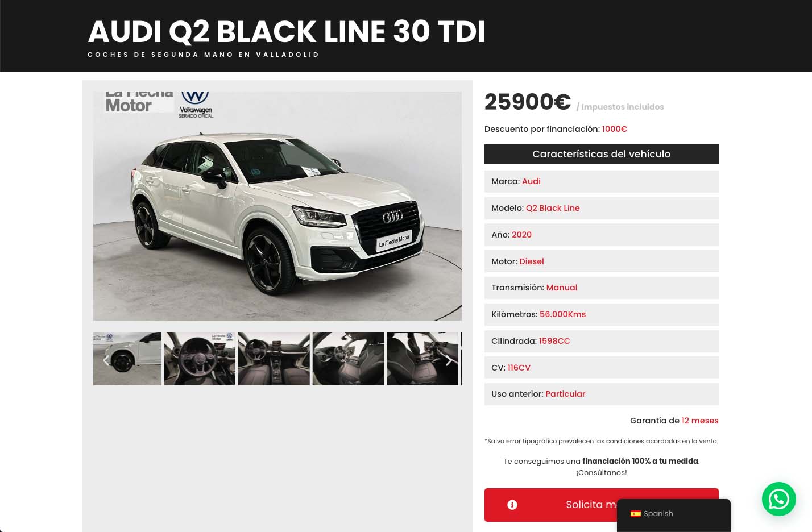Select the rear seats thumbnail
The height and width of the screenshot is (532, 812).
[x=422, y=359]
